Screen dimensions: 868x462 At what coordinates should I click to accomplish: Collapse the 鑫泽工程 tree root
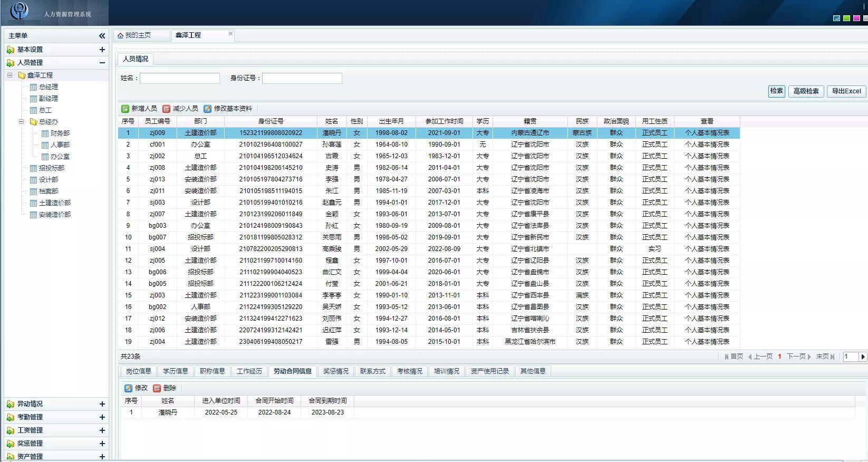click(x=9, y=75)
